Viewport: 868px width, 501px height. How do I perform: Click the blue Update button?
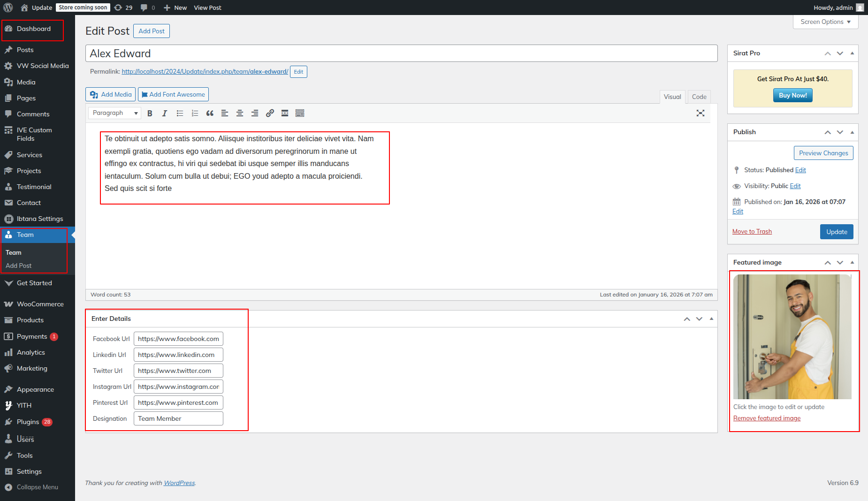[836, 232]
